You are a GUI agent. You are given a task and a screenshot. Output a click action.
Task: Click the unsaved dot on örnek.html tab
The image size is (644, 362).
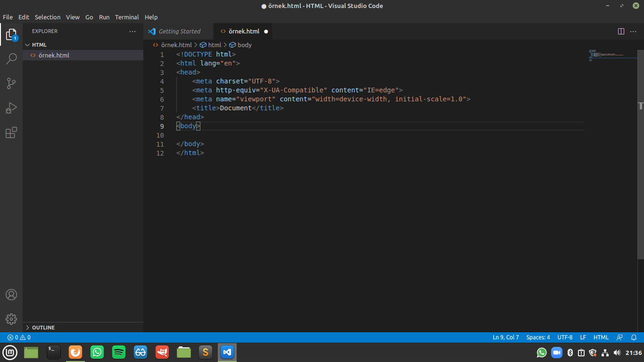(x=266, y=32)
